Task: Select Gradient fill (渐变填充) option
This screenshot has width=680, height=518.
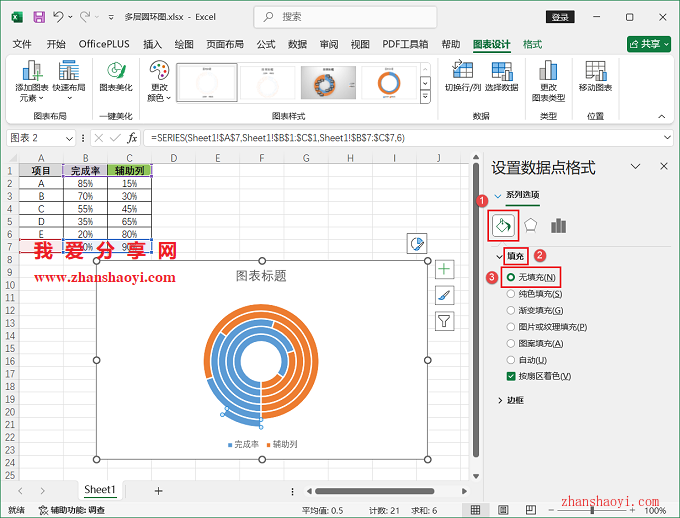Action: click(x=512, y=310)
